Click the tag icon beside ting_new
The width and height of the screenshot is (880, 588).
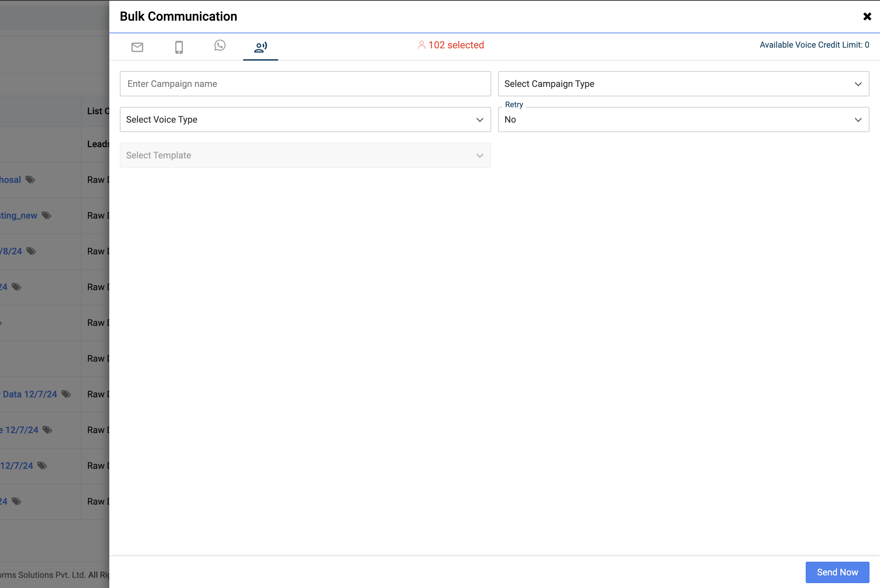click(47, 216)
